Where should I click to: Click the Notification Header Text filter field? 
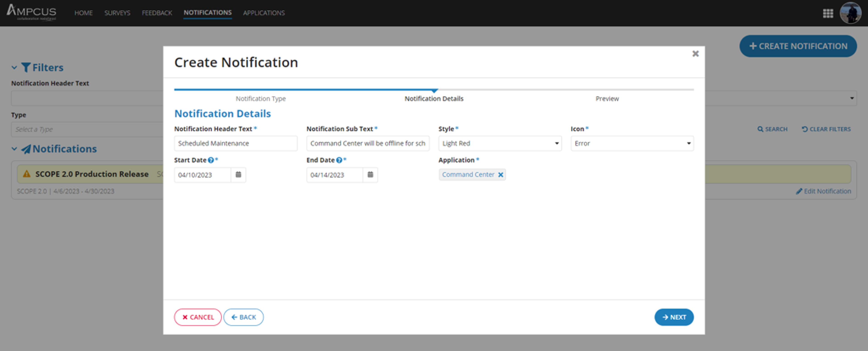coord(87,98)
